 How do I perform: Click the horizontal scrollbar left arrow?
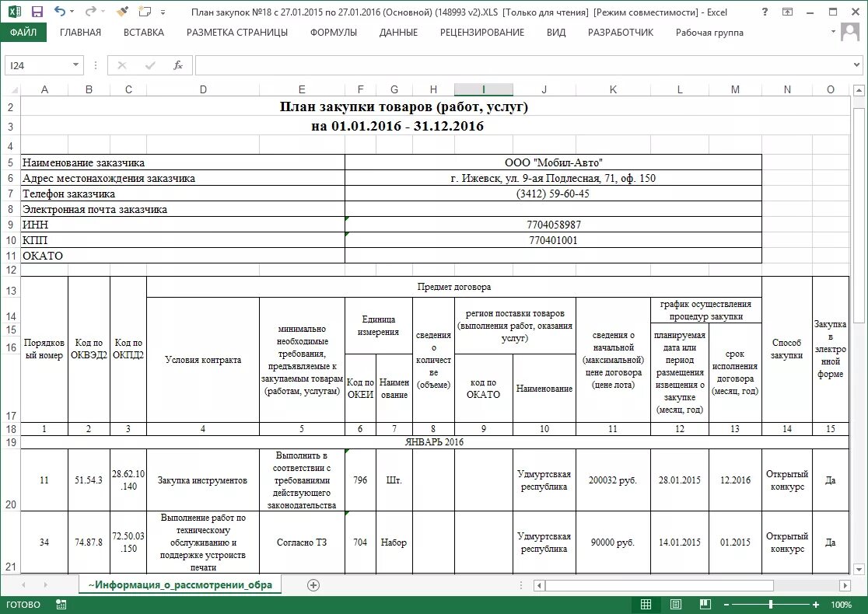(540, 585)
